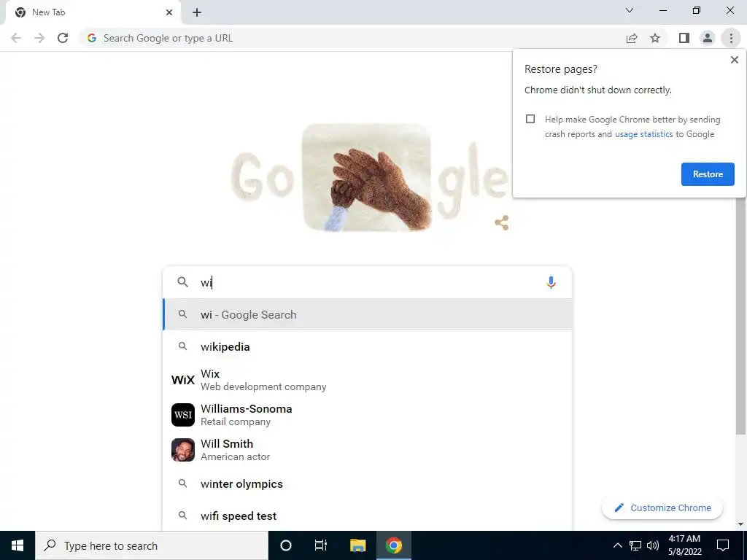This screenshot has width=747, height=560.
Task: Dismiss the Restore pages popup
Action: pos(734,60)
